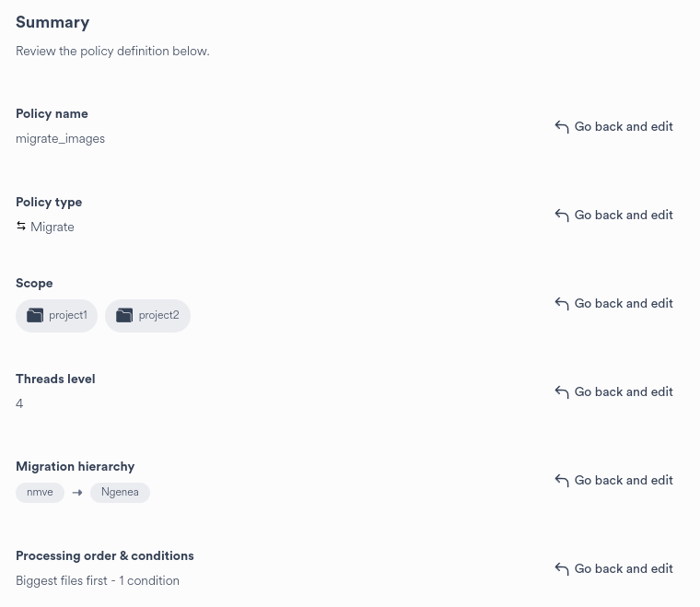Click the back arrow icon for Migration hierarchy
Image resolution: width=700 pixels, height=607 pixels.
[x=562, y=481]
